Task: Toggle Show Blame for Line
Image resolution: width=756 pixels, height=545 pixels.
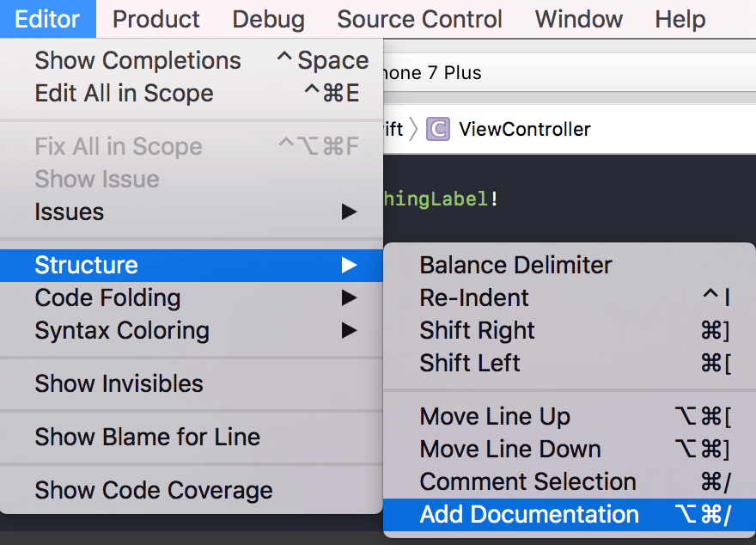Action: click(x=147, y=438)
